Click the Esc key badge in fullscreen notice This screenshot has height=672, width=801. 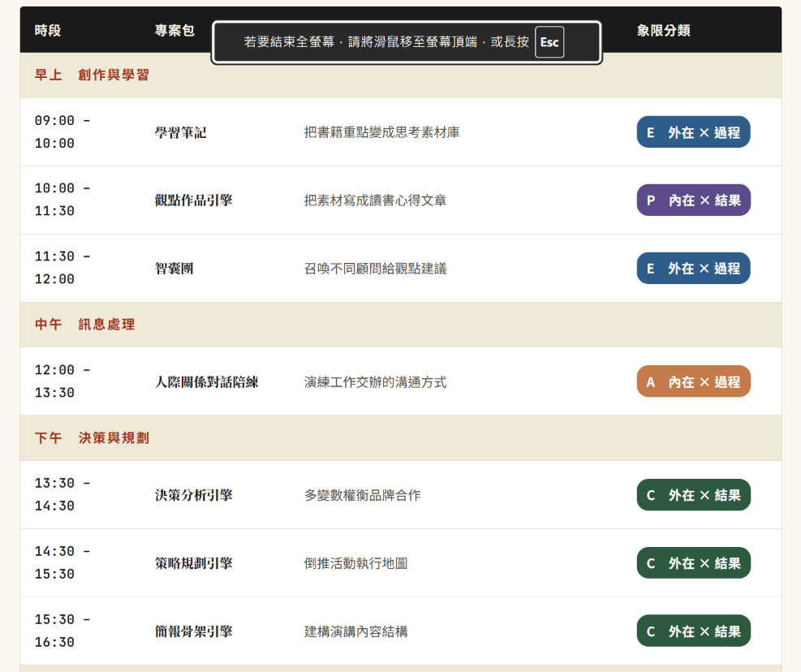click(x=549, y=42)
